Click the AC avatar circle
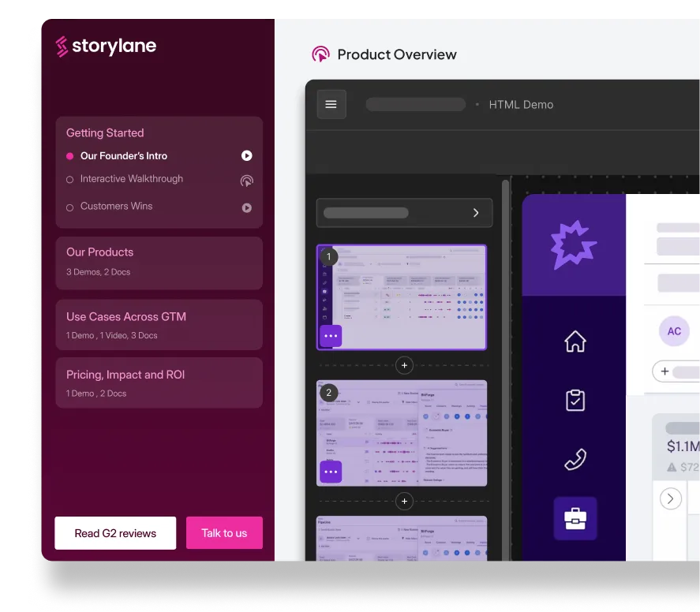Viewport: 700px width, 612px height. coord(674,331)
